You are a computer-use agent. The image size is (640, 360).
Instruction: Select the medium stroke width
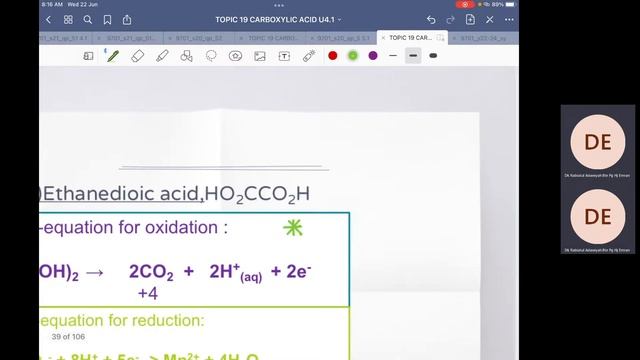click(x=413, y=56)
